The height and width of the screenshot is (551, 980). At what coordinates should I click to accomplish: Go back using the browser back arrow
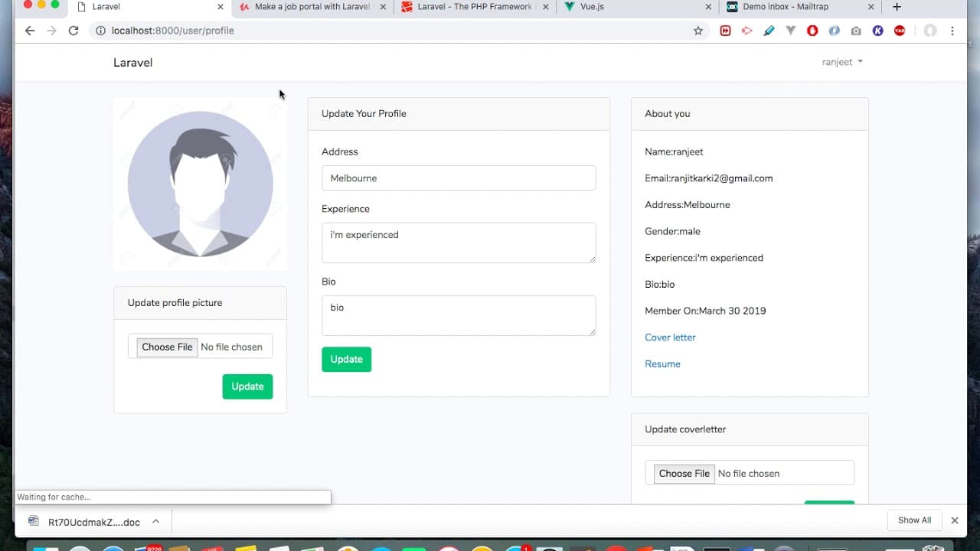[x=30, y=31]
